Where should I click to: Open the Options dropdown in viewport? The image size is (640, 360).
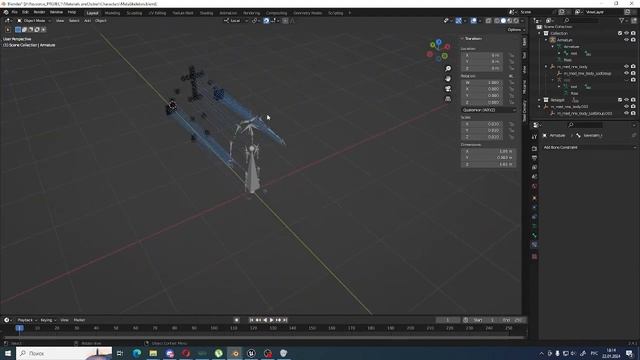516,30
